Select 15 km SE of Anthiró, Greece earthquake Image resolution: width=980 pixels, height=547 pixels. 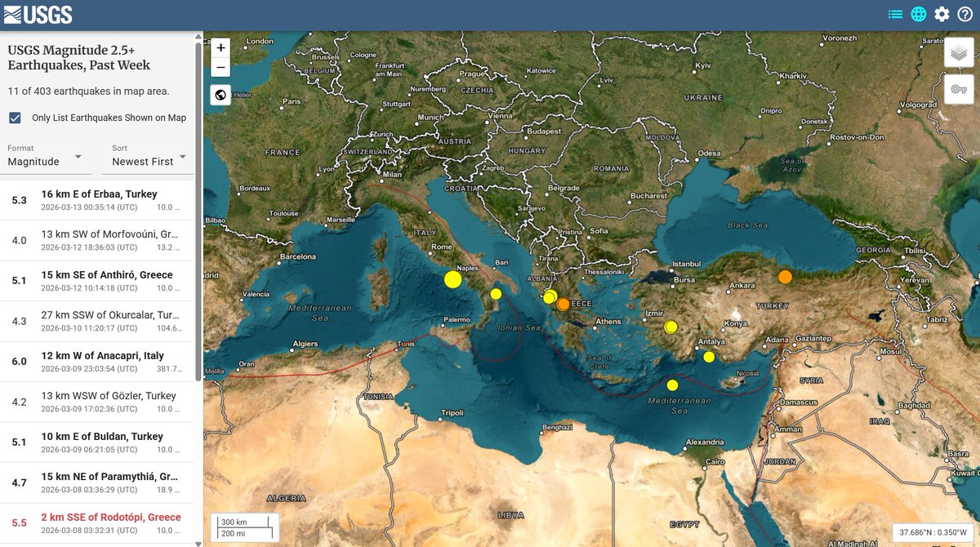click(x=98, y=281)
